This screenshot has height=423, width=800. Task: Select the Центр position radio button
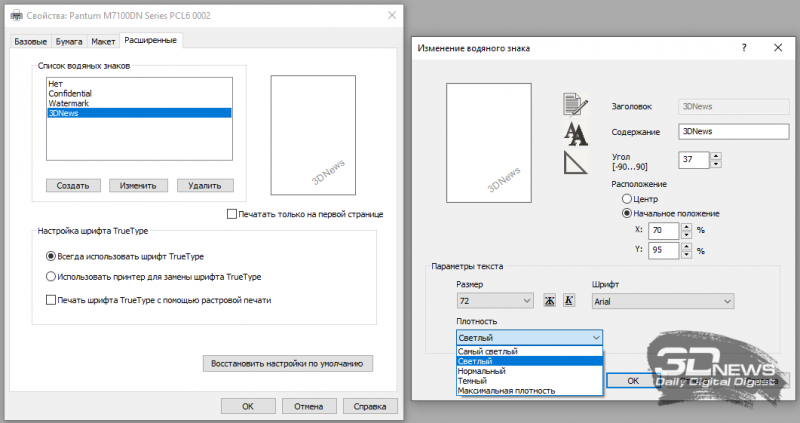pyautogui.click(x=627, y=198)
